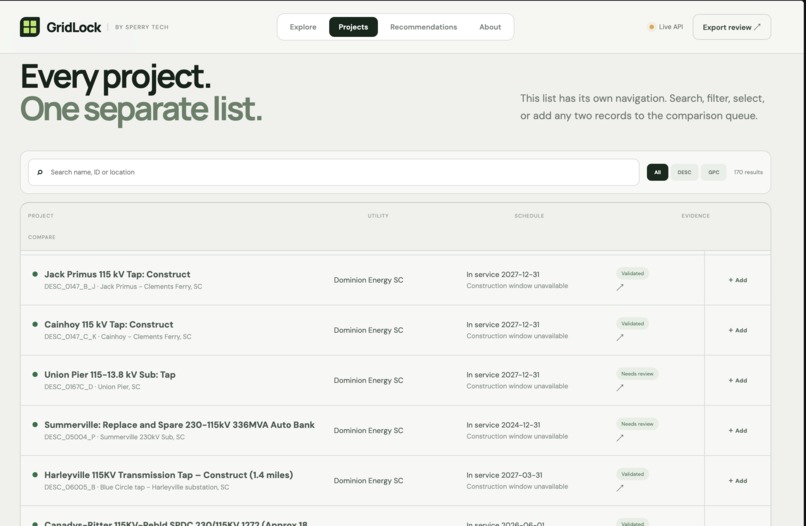The image size is (806, 526).
Task: Open evidence arrow for Union Pier row
Action: coord(620,388)
